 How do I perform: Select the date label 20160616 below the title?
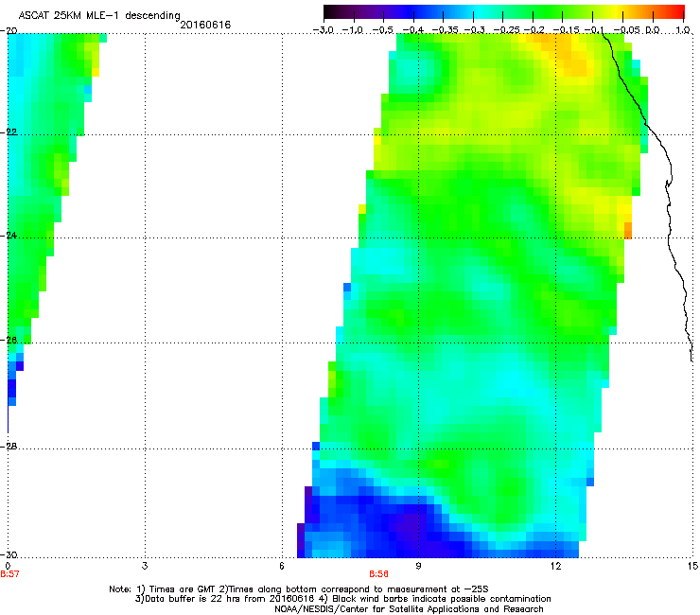[x=205, y=25]
